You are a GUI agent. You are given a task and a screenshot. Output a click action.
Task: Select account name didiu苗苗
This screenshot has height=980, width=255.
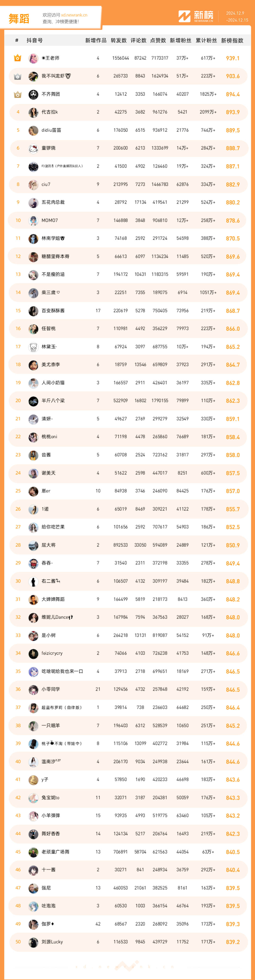[51, 130]
